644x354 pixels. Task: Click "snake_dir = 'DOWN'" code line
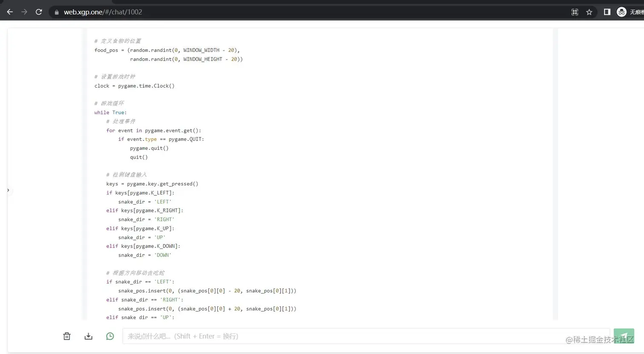(x=145, y=255)
